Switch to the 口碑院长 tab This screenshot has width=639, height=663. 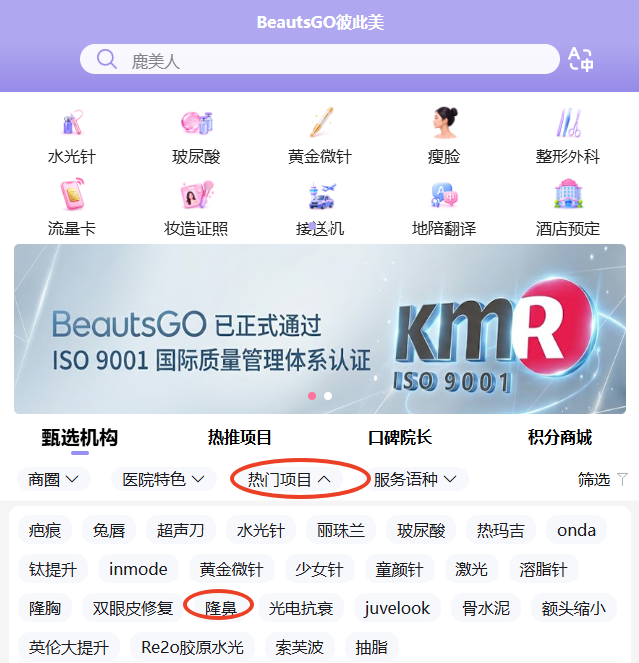pyautogui.click(x=400, y=437)
